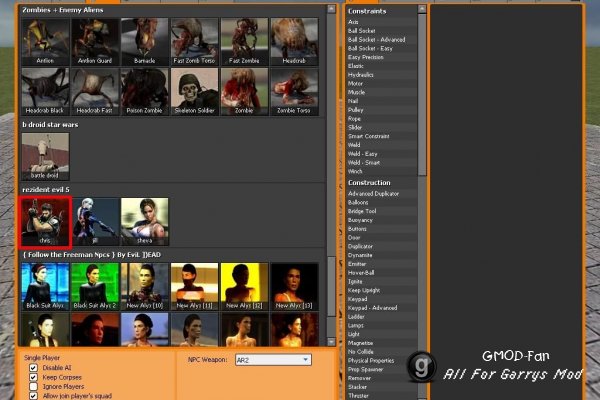This screenshot has width=600, height=400.
Task: Select the New Alyx [10] icon
Action: tap(145, 287)
